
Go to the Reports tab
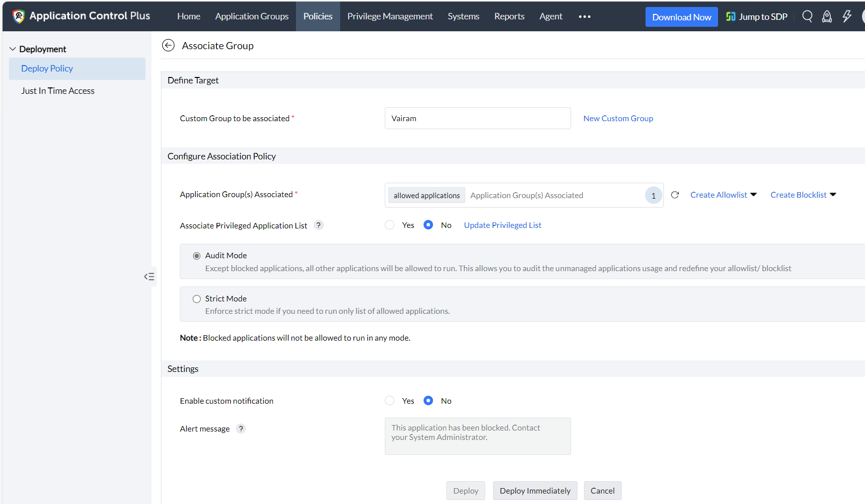coord(509,16)
